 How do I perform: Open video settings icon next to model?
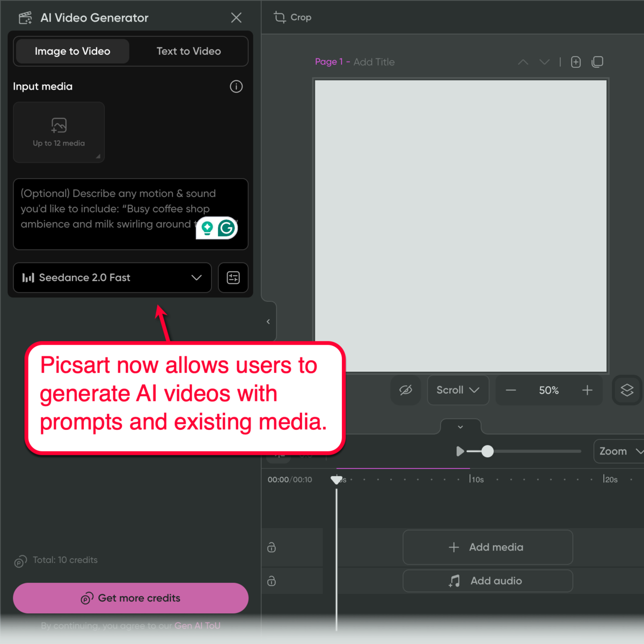tap(233, 277)
